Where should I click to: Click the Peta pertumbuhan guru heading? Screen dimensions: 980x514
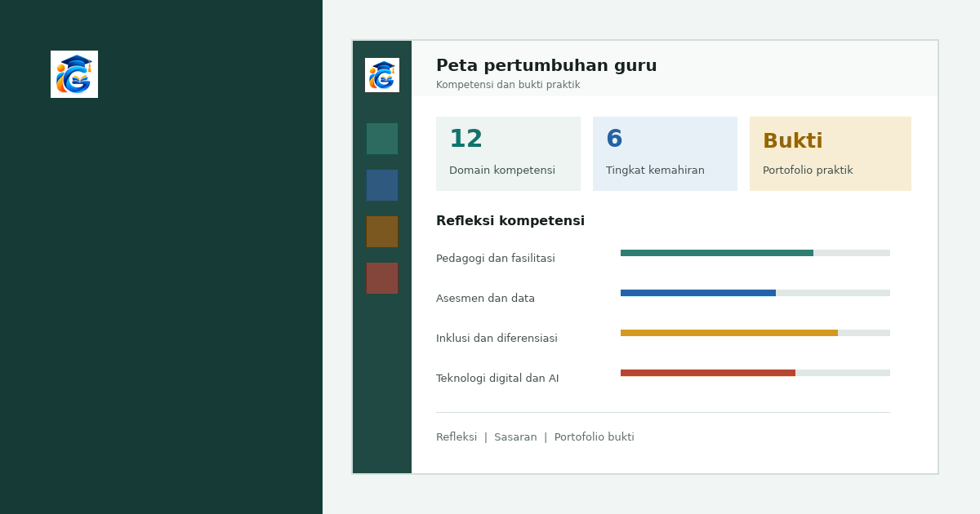coord(546,66)
